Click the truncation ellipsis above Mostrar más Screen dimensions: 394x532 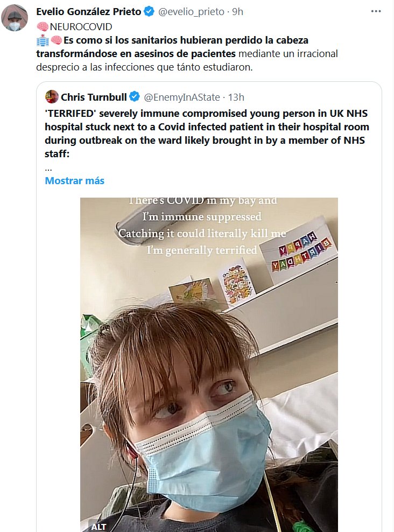pyautogui.click(x=48, y=168)
